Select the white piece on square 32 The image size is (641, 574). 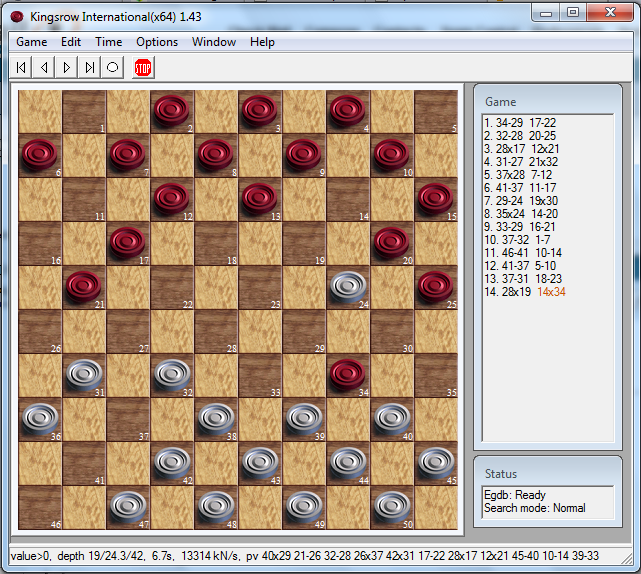(x=172, y=374)
